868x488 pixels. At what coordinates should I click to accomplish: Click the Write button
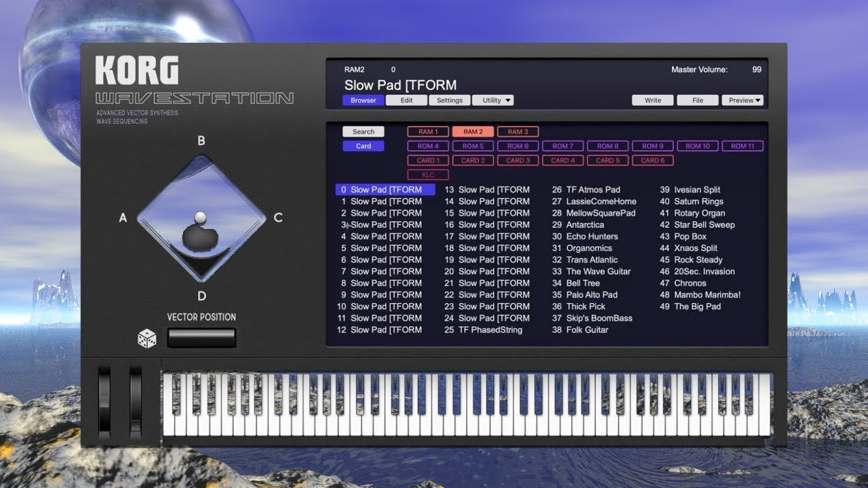pos(653,100)
